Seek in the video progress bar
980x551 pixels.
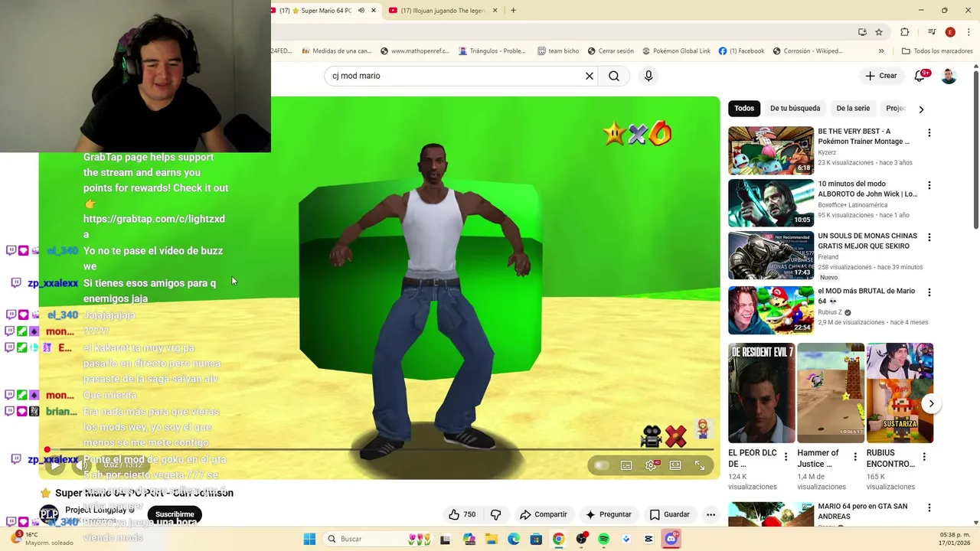[x=381, y=450]
